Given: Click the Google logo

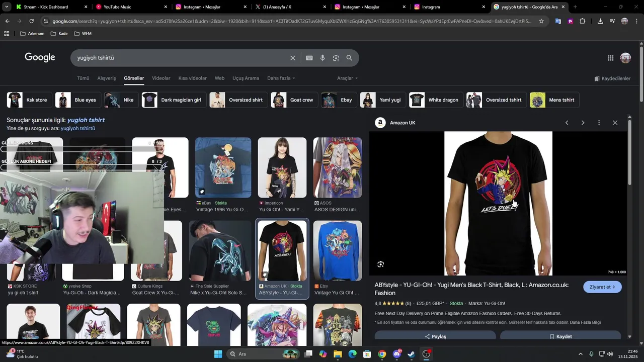Looking at the screenshot, I should click(40, 57).
